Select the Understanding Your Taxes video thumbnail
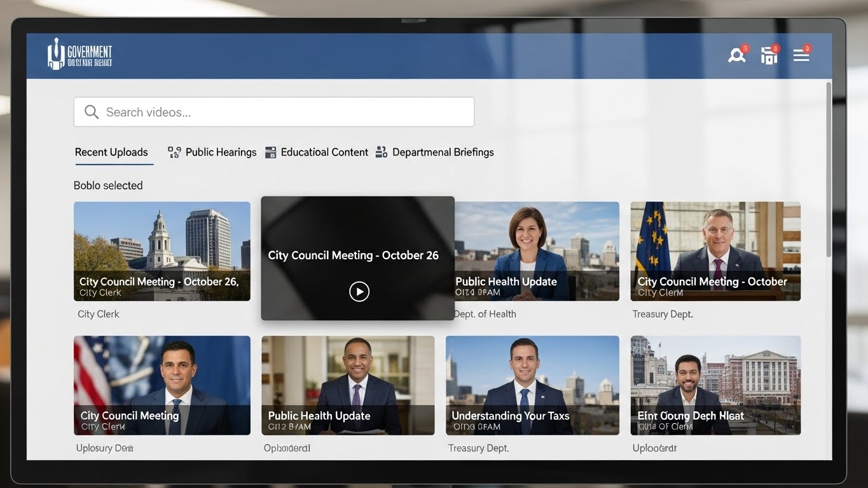Screen dimensions: 868x488 tap(532, 385)
